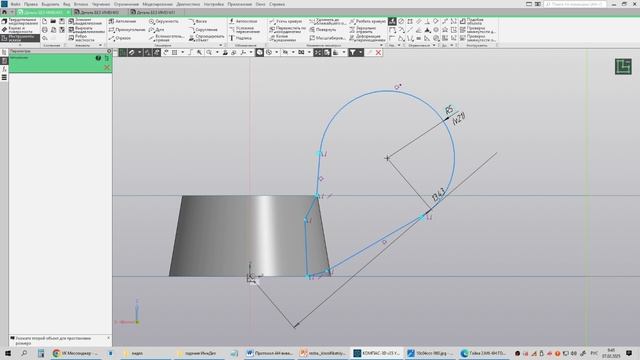The height and width of the screenshot is (360, 640).
Task: Click the Print icon in the toolbar
Action: point(44,30)
